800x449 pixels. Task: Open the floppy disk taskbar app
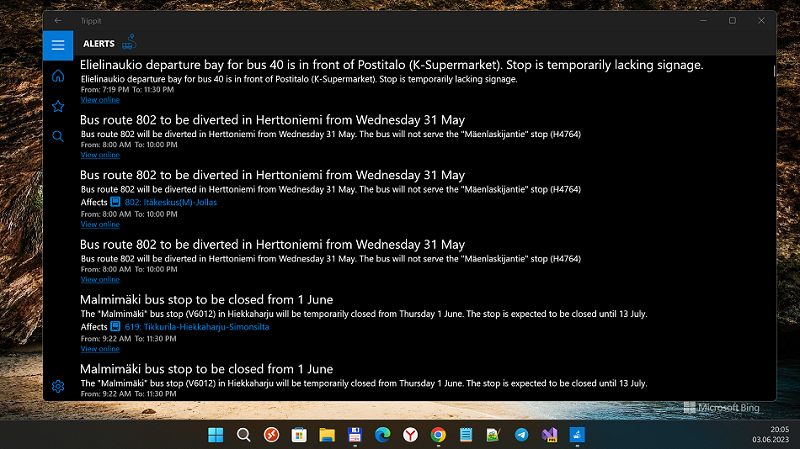(x=355, y=435)
